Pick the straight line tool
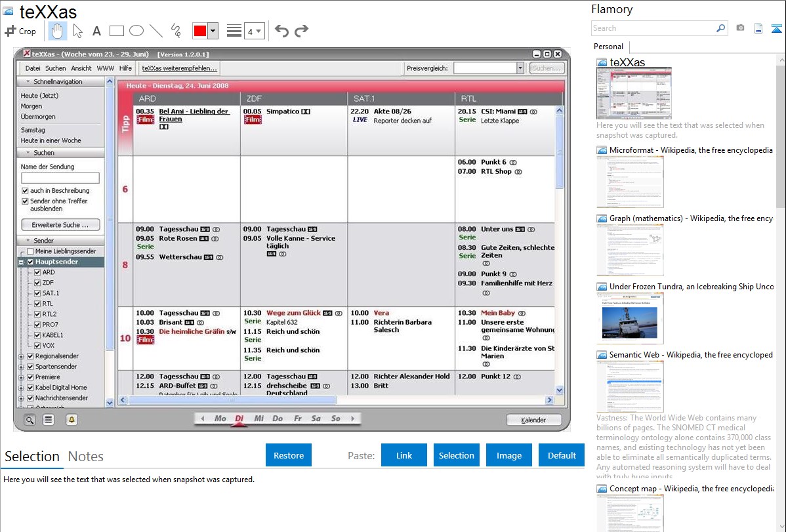Screen dimensions: 786x532 point(156,31)
